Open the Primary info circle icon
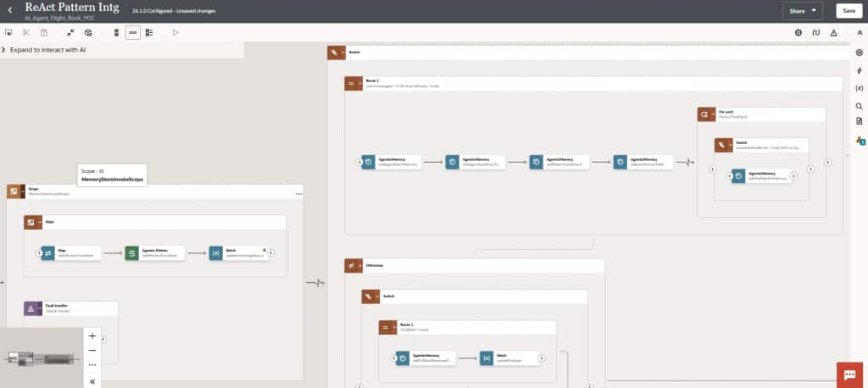Screen dimensions: 868x388 (798, 33)
